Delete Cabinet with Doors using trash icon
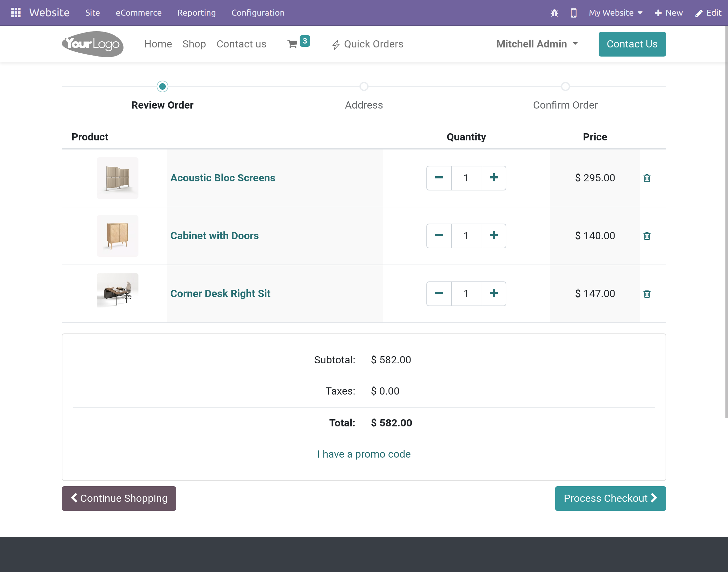 [x=647, y=236]
